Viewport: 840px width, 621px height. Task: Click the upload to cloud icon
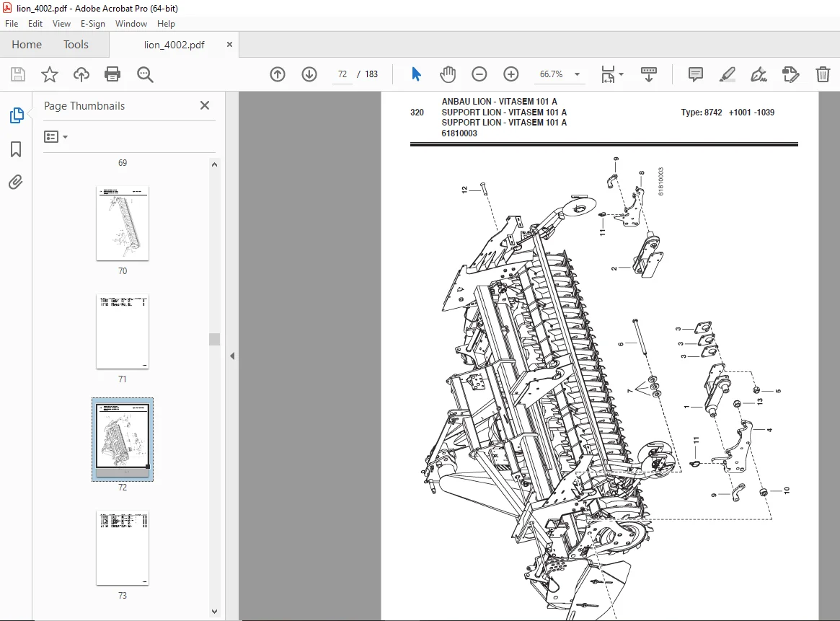click(x=81, y=74)
